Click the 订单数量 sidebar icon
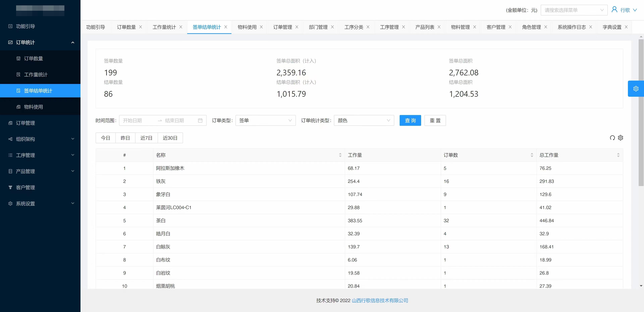Image resolution: width=644 pixels, height=312 pixels. point(18,59)
